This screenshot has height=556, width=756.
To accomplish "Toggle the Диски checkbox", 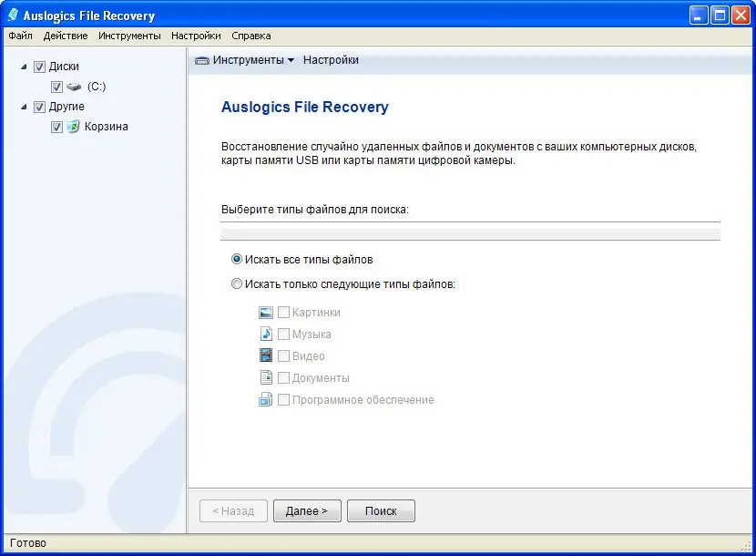I will 39,67.
